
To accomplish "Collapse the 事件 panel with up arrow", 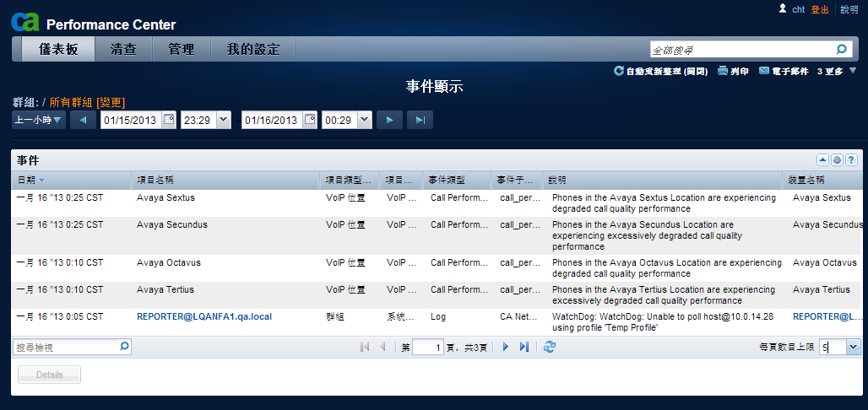I will [822, 160].
